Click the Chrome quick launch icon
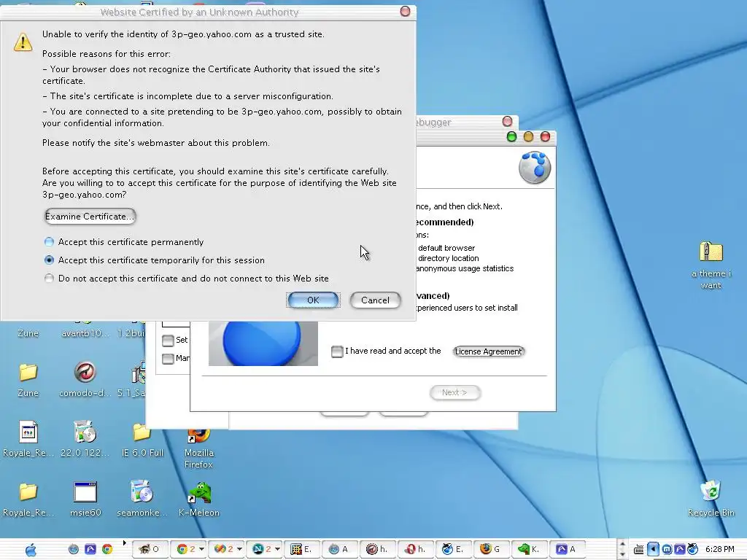 [x=107, y=549]
